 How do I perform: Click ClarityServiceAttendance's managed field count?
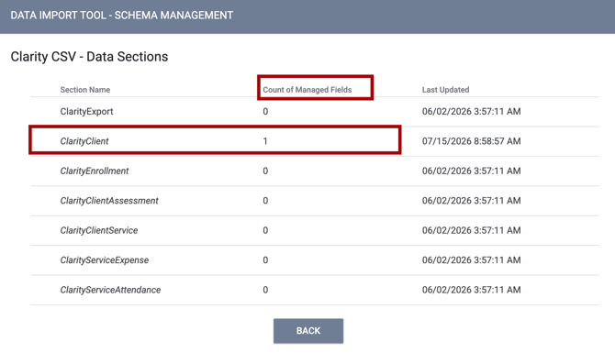pyautogui.click(x=265, y=290)
